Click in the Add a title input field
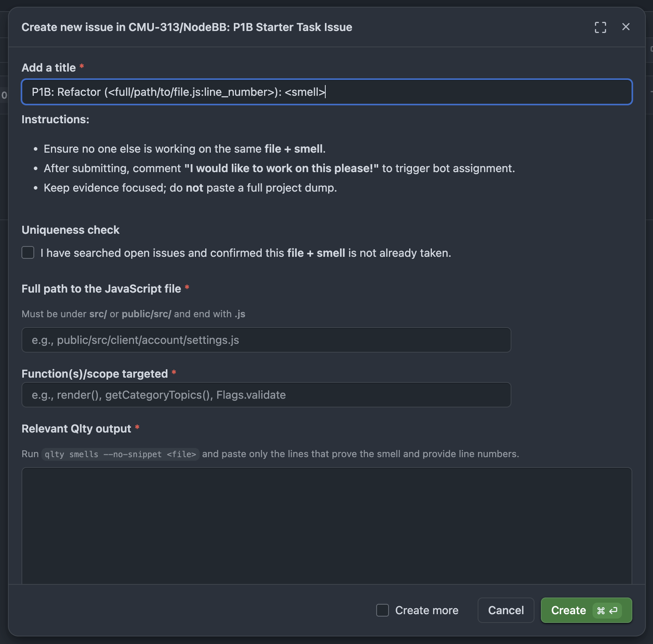 coord(327,92)
